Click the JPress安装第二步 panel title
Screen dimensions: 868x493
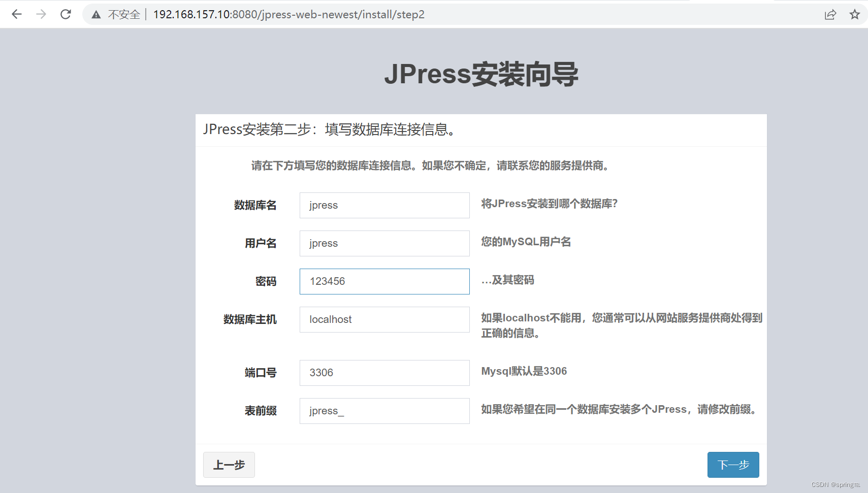pyautogui.click(x=330, y=129)
